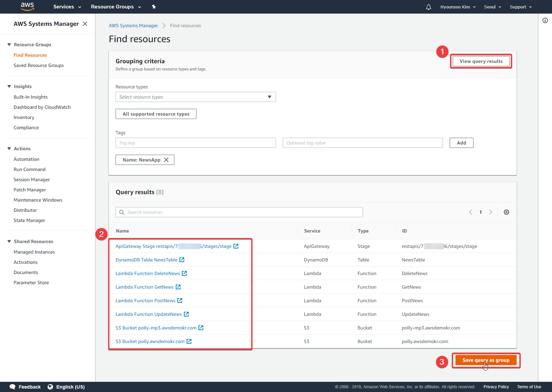Close the AWS Systems Manager sidebar

(85, 24)
